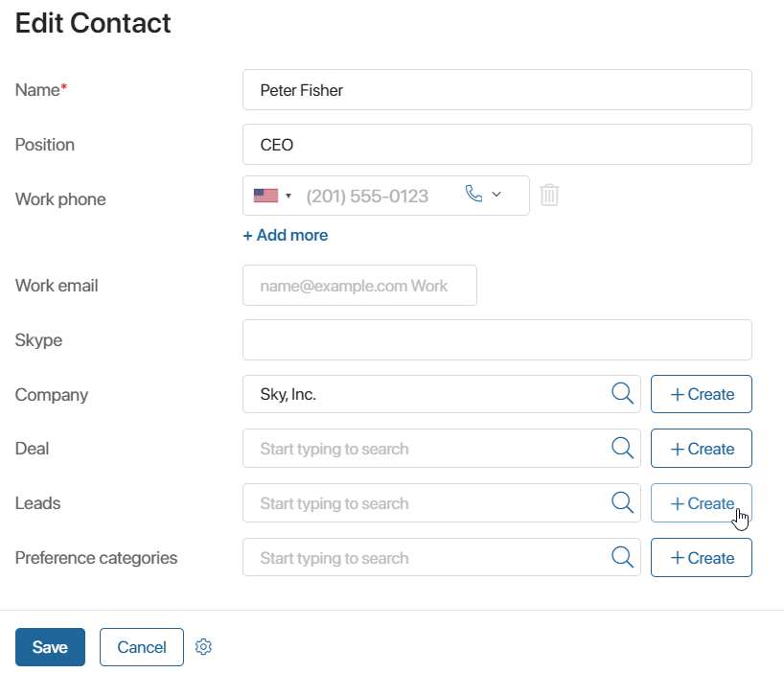
Task: Click the search magnifier in Deal field
Action: click(x=622, y=448)
